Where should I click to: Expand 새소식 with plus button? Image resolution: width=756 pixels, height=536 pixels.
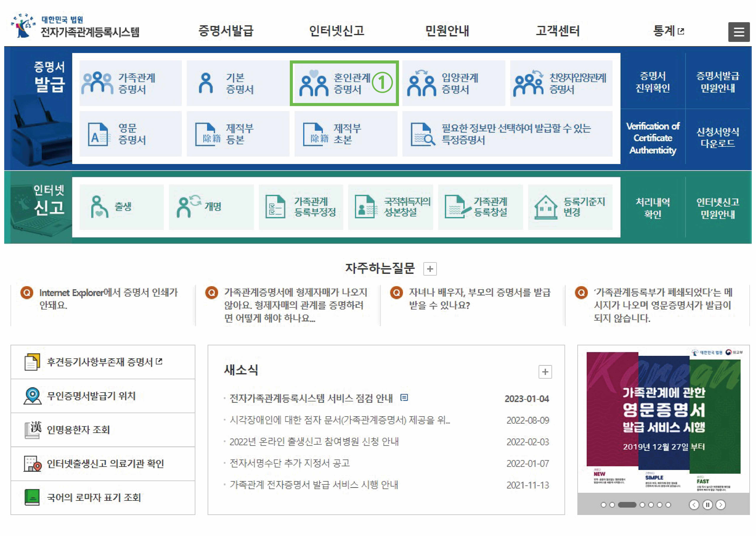[x=545, y=372]
